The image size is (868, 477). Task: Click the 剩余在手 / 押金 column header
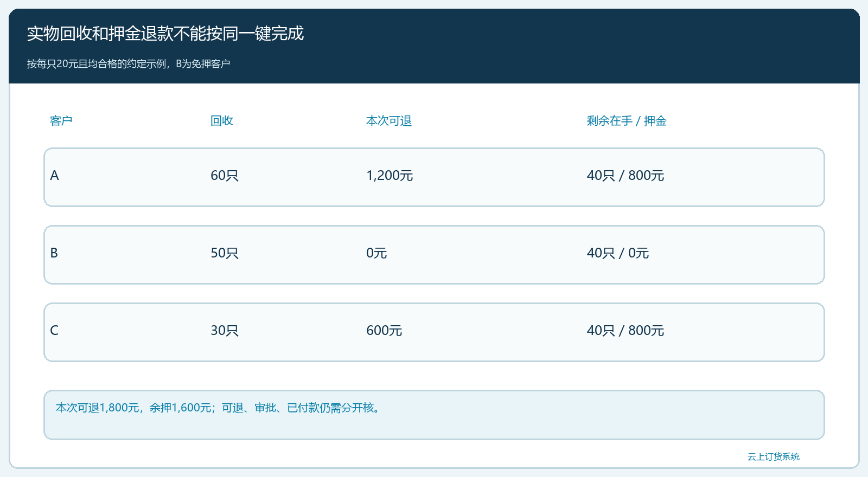(627, 121)
